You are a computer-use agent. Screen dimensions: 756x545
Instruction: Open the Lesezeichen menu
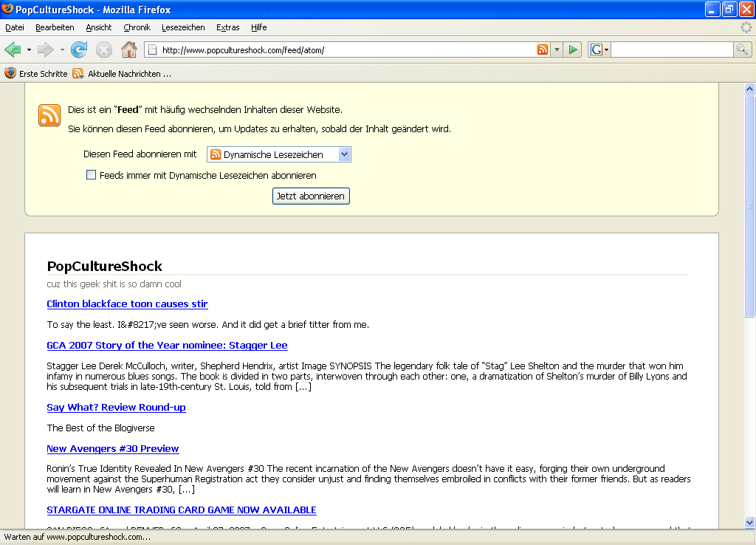183,27
